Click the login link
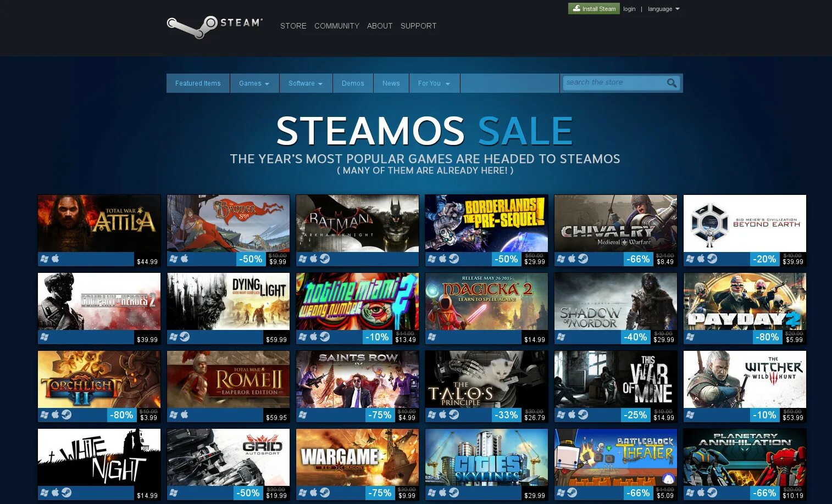Screen dimensions: 832x504 pos(630,9)
